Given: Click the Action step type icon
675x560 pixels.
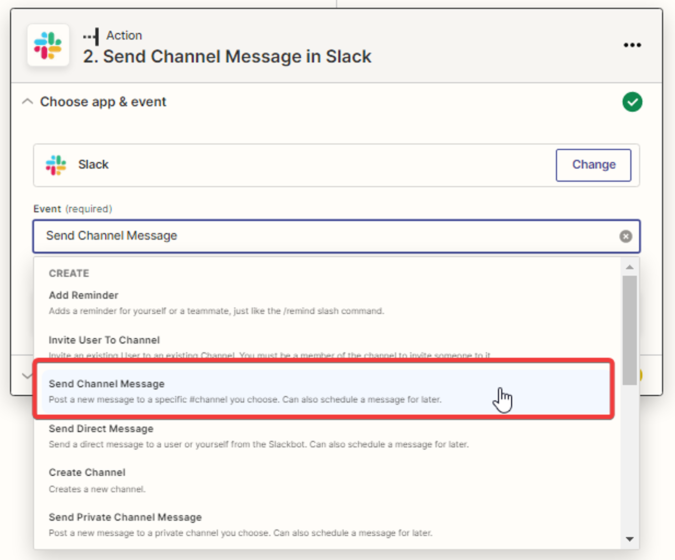Looking at the screenshot, I should tap(91, 37).
